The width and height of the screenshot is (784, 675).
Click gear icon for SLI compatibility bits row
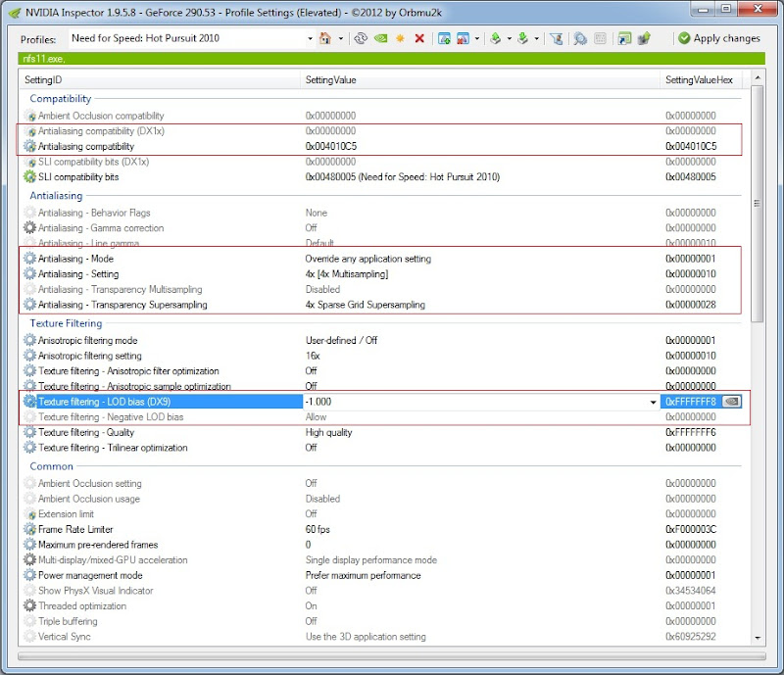coord(30,177)
